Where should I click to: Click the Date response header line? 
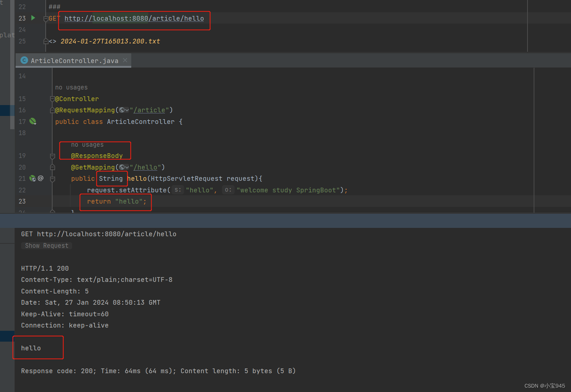91,303
